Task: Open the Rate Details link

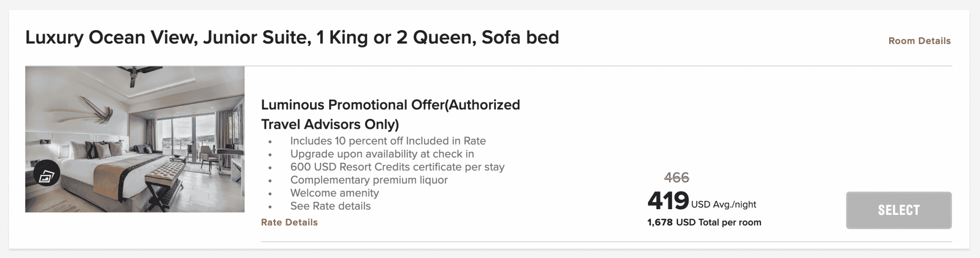Action: point(289,222)
